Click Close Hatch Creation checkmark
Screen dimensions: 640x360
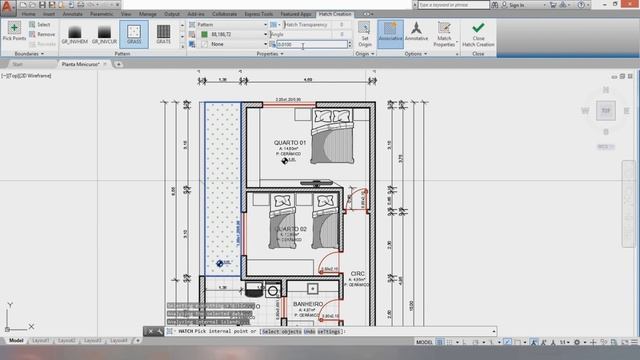point(478,34)
